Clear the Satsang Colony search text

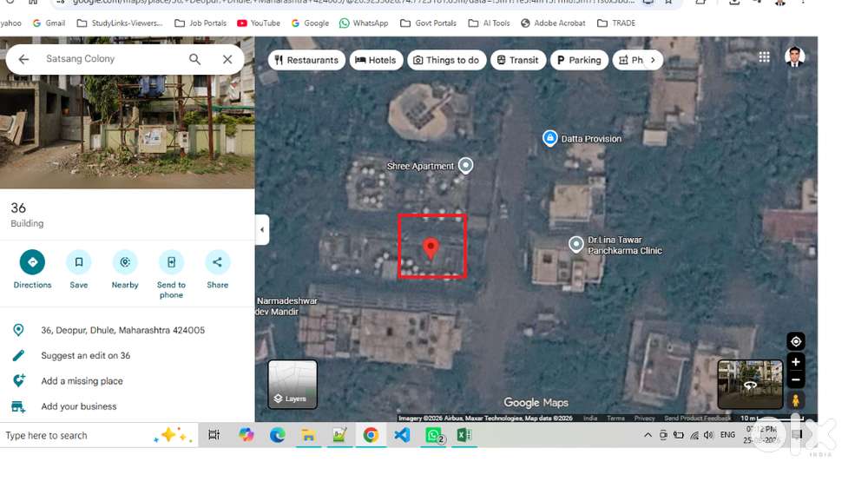[227, 59]
